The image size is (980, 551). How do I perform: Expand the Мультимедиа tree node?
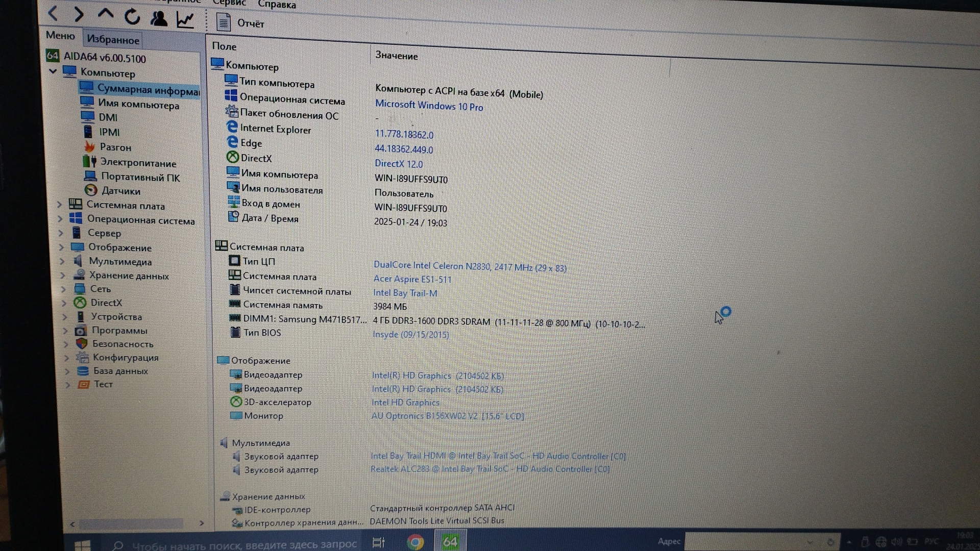62,261
